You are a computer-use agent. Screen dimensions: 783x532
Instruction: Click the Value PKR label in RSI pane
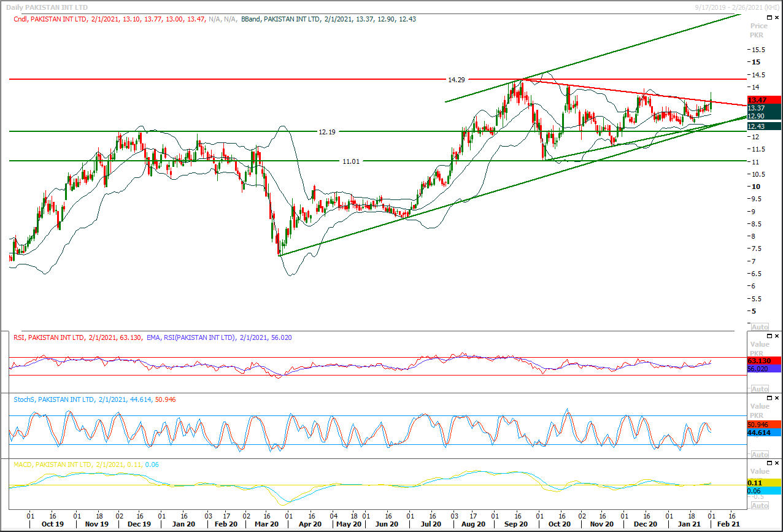759,349
